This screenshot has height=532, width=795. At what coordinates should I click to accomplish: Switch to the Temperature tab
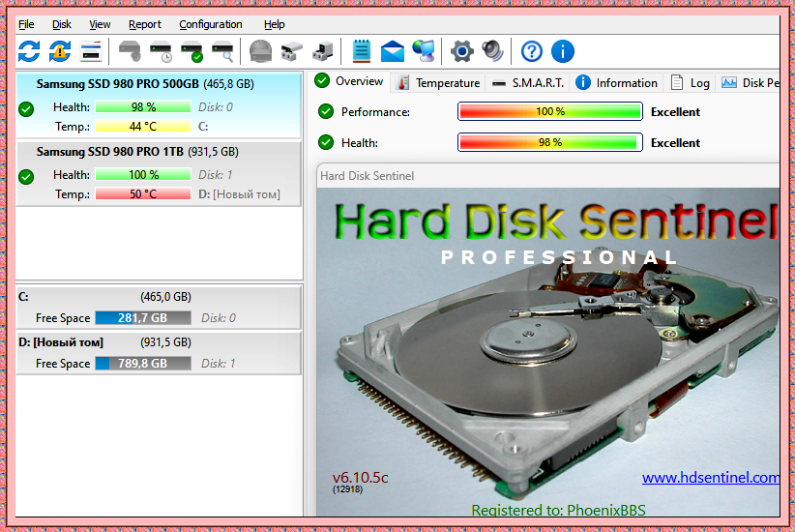pos(438,82)
